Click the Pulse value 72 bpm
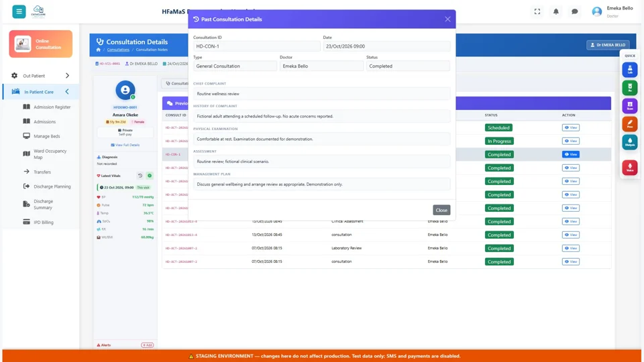 pyautogui.click(x=148, y=205)
